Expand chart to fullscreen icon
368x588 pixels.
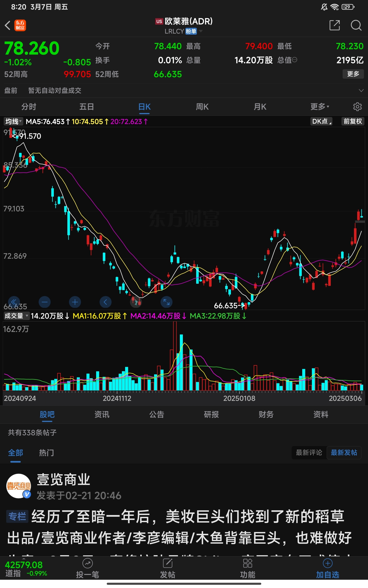pyautogui.click(x=167, y=302)
